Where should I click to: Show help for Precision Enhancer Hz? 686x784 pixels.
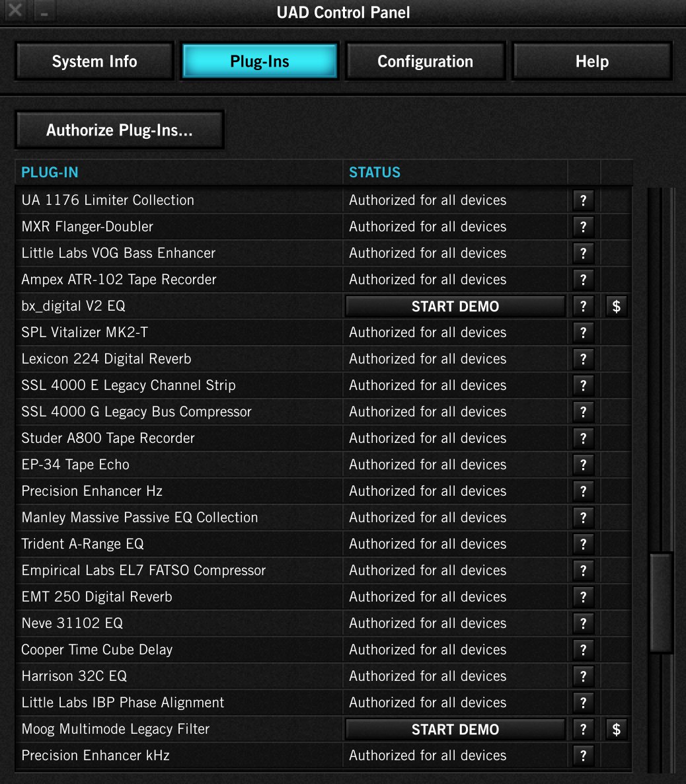coord(583,492)
